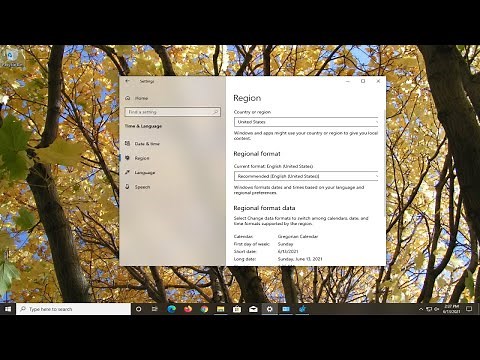Open the network tray icon
The image size is (480, 360).
[429, 309]
